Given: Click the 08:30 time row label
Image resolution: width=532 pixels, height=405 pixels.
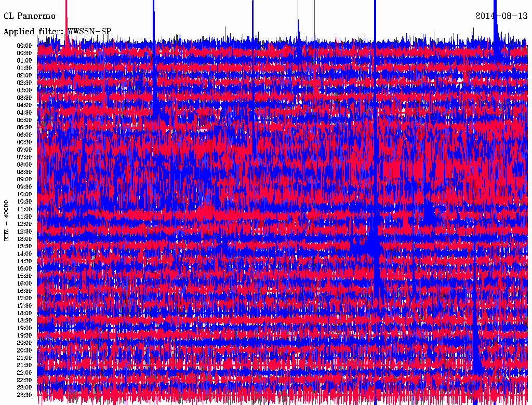Looking at the screenshot, I should tap(24, 172).
